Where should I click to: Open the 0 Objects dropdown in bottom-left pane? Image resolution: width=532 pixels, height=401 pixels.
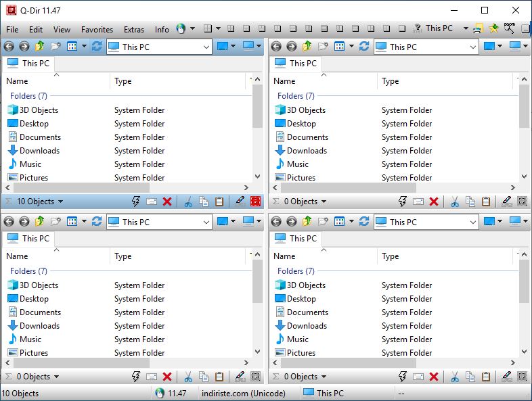56,377
